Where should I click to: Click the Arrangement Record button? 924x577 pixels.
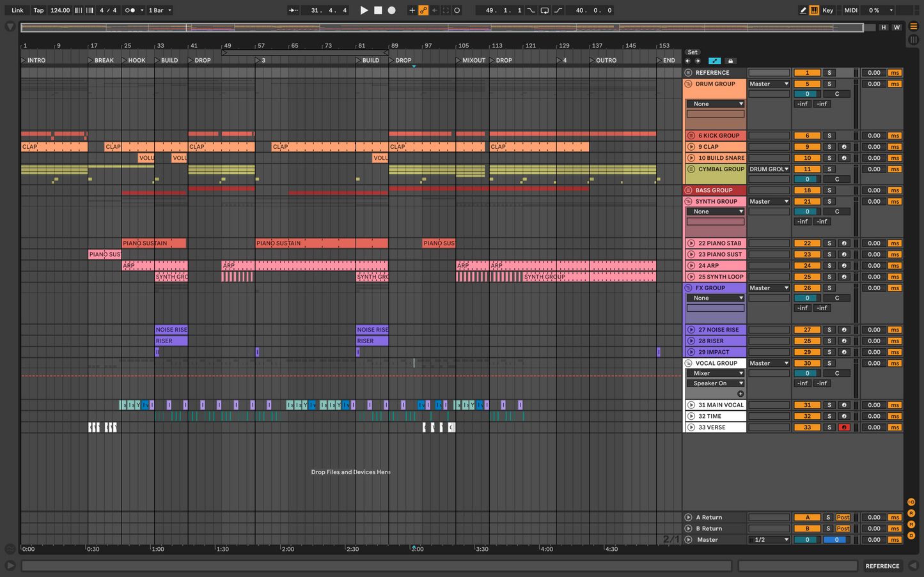(392, 10)
